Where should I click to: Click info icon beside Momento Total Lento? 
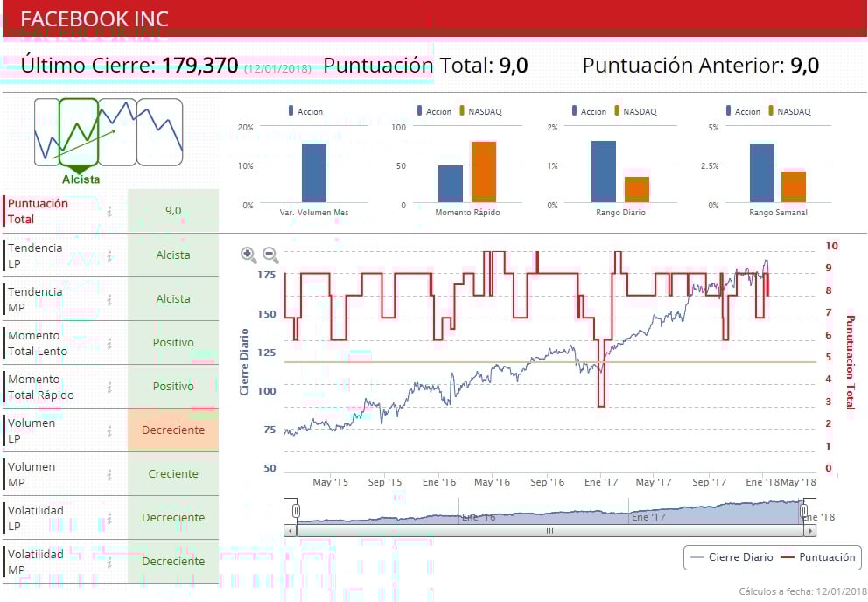[x=109, y=344]
